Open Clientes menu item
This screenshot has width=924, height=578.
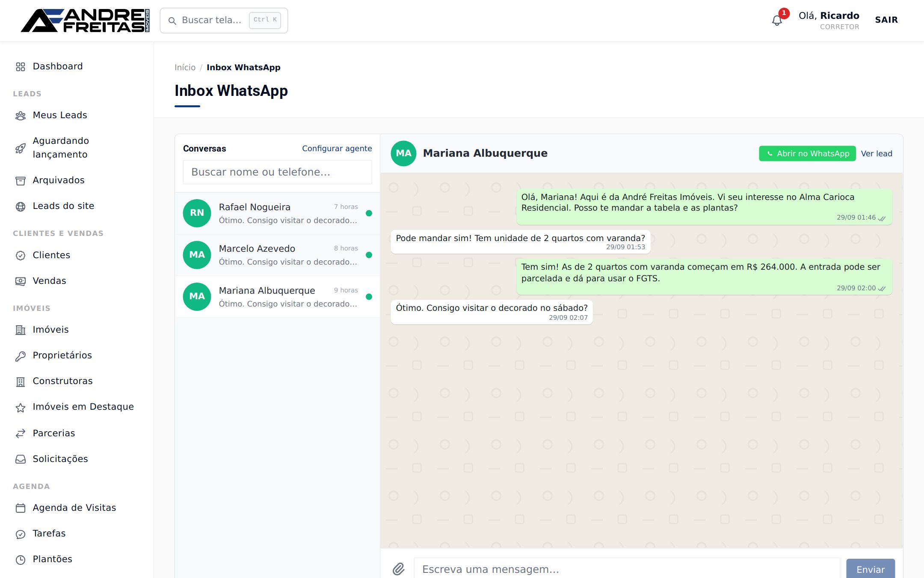click(x=77, y=255)
